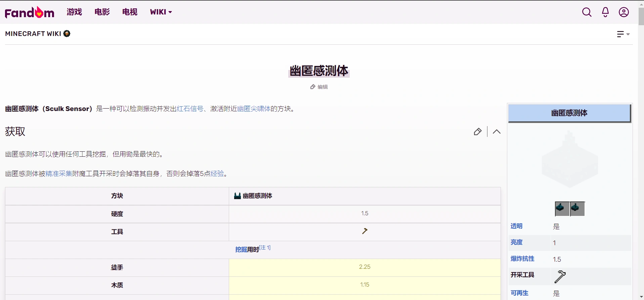Click the hoe icon beside 开采工具

[560, 276]
